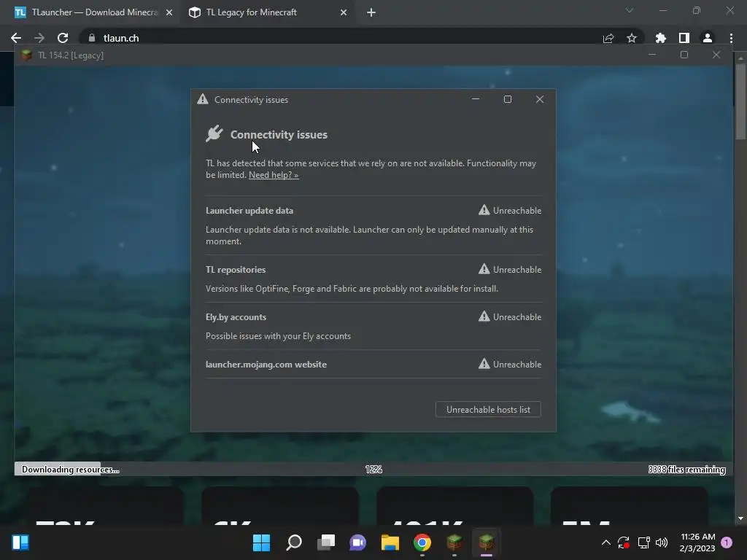Click Possible issues with your Ely accounts text

click(x=278, y=336)
